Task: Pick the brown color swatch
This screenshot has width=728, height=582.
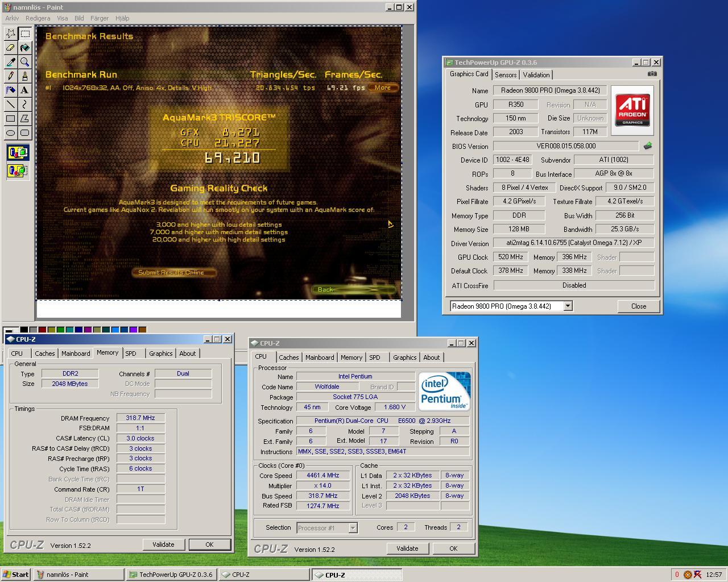Action: click(x=142, y=330)
